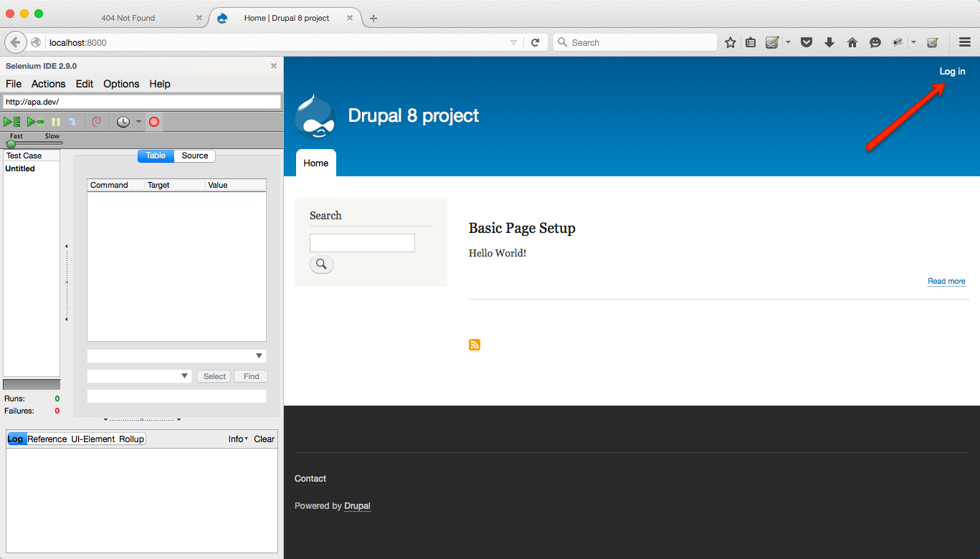Open the Info log level dropdown
Image resolution: width=980 pixels, height=559 pixels.
point(238,439)
